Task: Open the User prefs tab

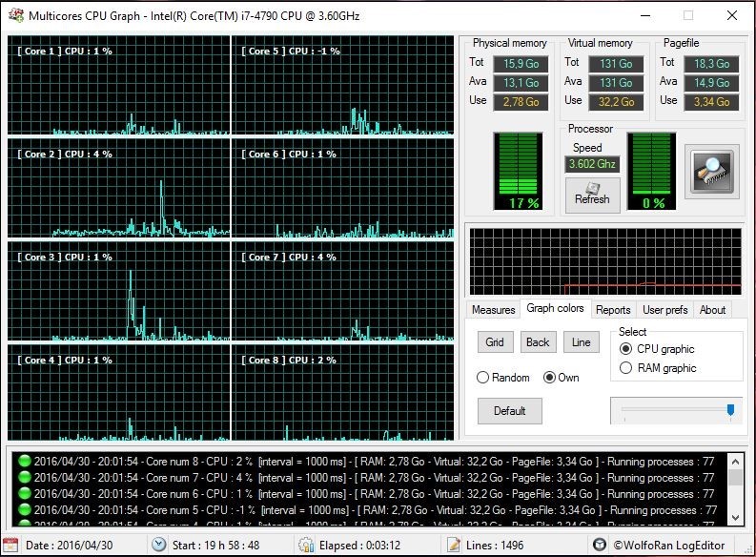Action: tap(665, 310)
